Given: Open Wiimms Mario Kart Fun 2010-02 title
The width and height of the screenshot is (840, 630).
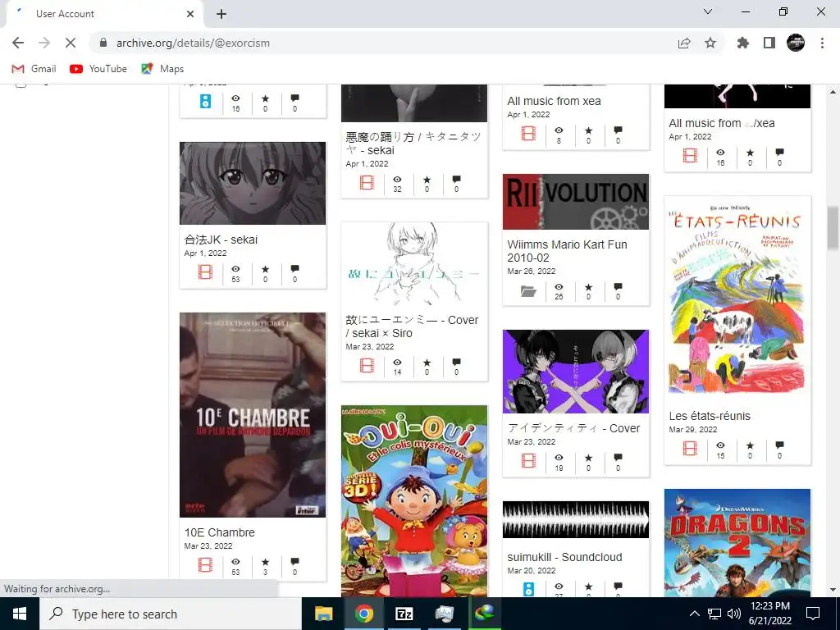Looking at the screenshot, I should (x=567, y=251).
